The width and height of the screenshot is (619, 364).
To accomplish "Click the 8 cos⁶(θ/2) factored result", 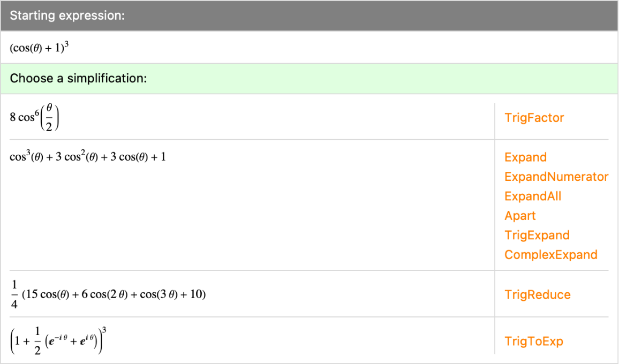I will (35, 117).
